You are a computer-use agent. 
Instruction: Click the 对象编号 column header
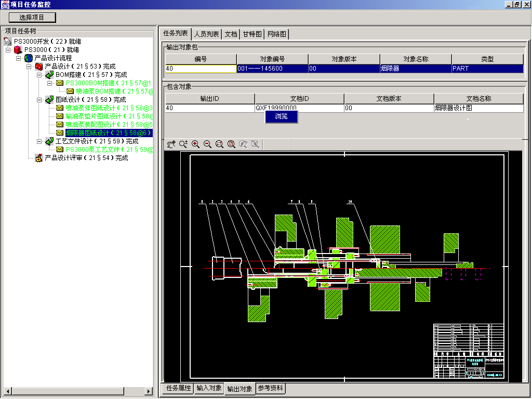[272, 59]
